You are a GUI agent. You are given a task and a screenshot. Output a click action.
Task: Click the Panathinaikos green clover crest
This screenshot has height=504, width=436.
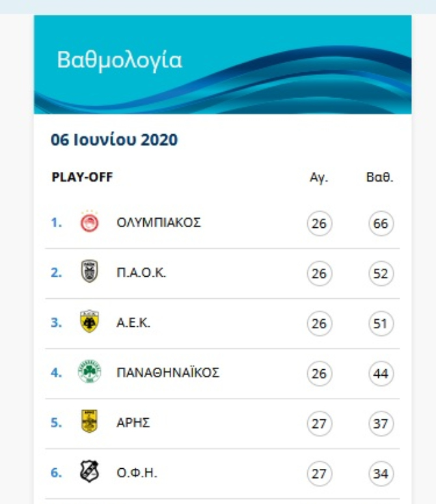coord(89,372)
